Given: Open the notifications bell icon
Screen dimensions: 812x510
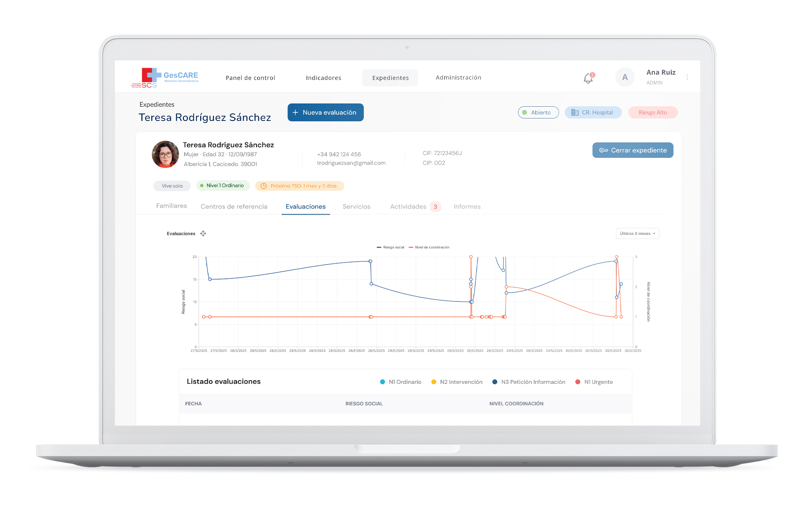Looking at the screenshot, I should tap(588, 78).
